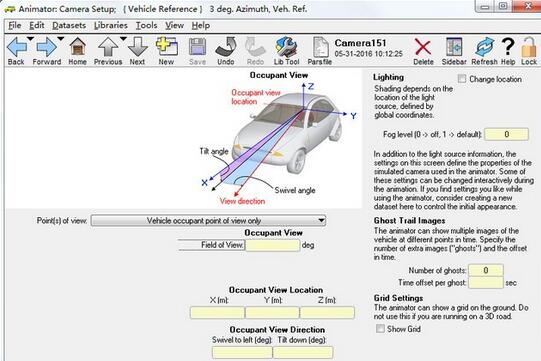Open the Datasets menu
Image resolution: width=541 pixels, height=361 pixels.
pos(69,26)
